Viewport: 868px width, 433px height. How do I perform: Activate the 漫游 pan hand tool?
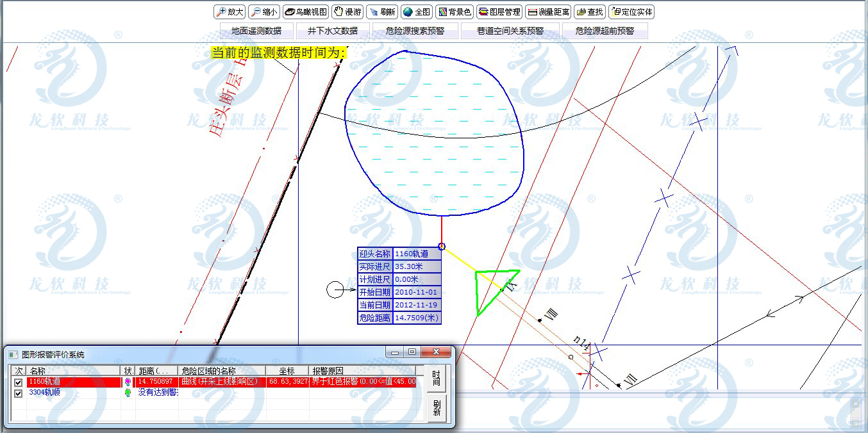347,12
